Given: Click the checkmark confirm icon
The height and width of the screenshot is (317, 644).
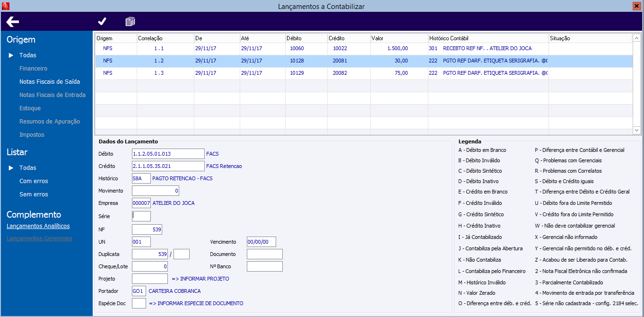Looking at the screenshot, I should pos(102,21).
